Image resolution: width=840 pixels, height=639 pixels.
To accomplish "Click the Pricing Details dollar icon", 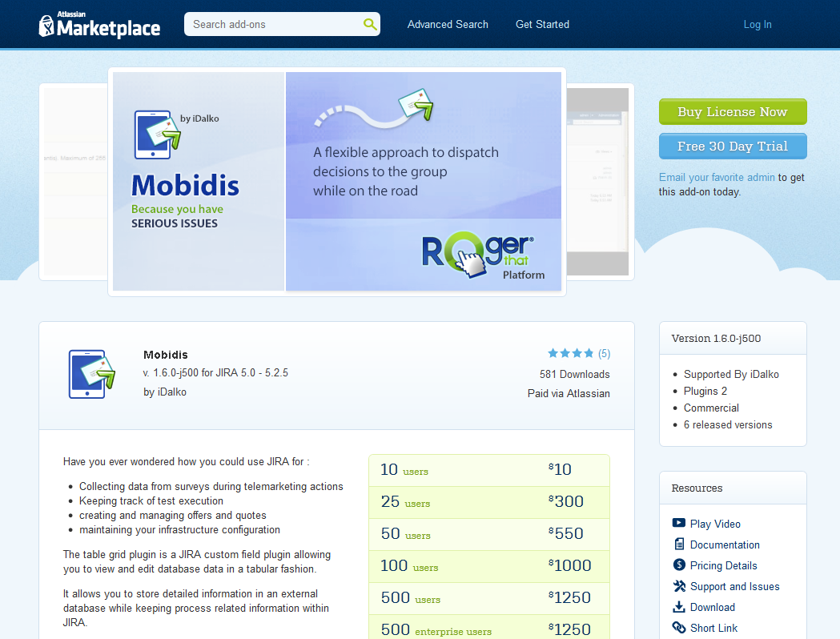I will (678, 565).
